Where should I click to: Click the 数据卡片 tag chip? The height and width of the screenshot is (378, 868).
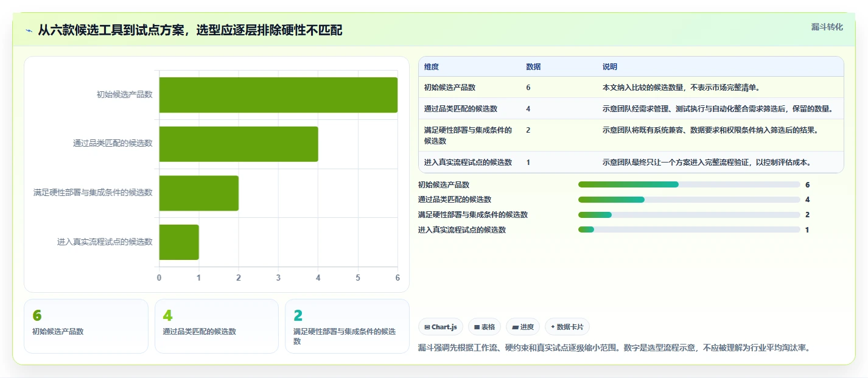tap(567, 327)
